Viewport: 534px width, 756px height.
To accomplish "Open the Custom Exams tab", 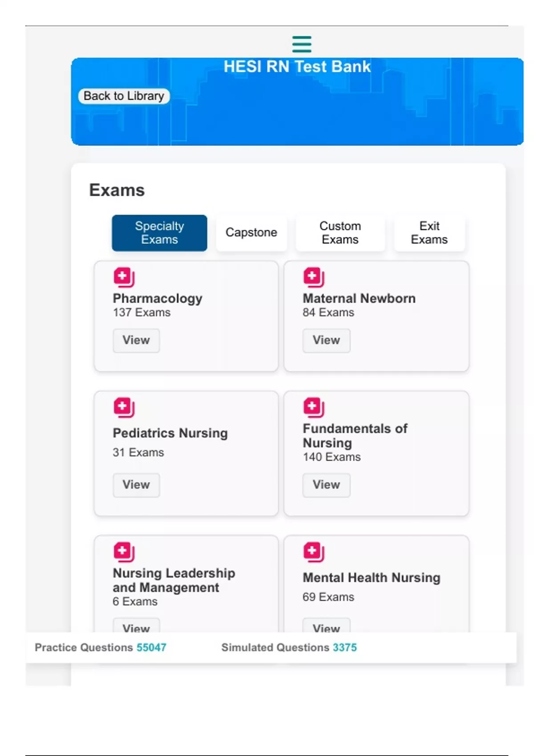I will (x=340, y=232).
